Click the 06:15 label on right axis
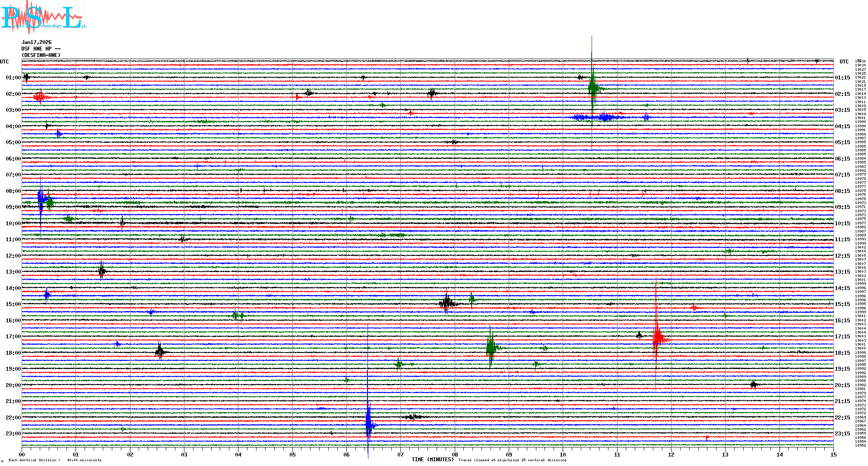The width and height of the screenshot is (868, 466). point(842,159)
